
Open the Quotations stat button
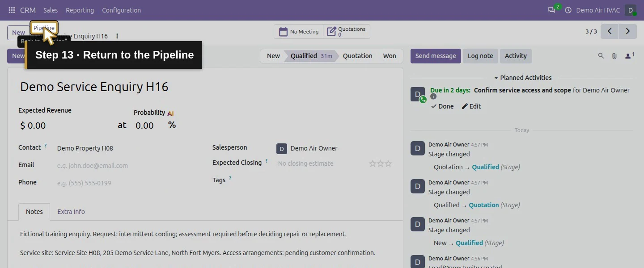click(347, 32)
